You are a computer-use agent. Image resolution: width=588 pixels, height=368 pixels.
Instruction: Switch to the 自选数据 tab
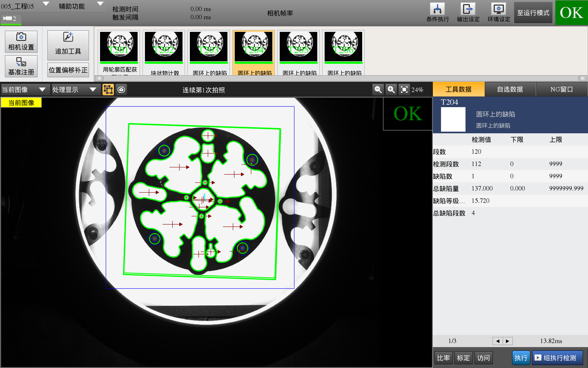tap(510, 89)
